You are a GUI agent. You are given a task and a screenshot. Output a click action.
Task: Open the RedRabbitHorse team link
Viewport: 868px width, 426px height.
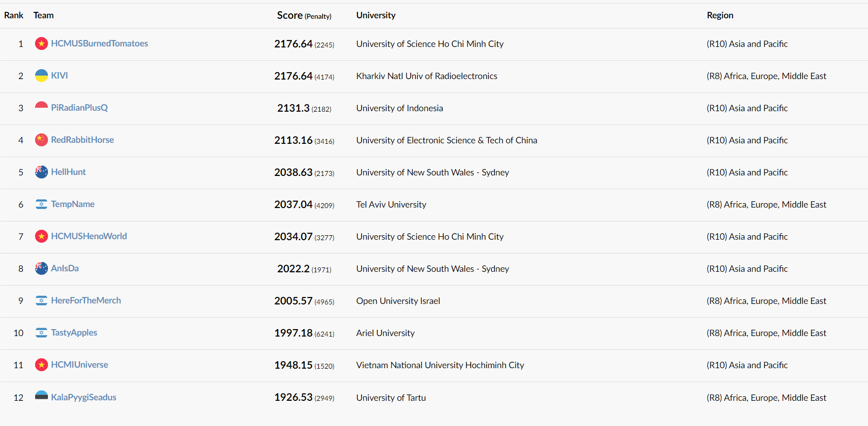click(x=83, y=140)
